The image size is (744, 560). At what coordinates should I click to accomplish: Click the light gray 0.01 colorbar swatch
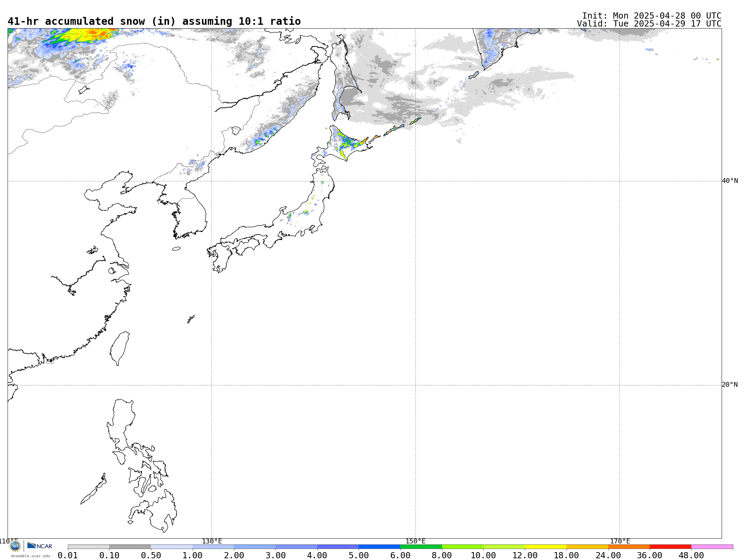(89, 547)
